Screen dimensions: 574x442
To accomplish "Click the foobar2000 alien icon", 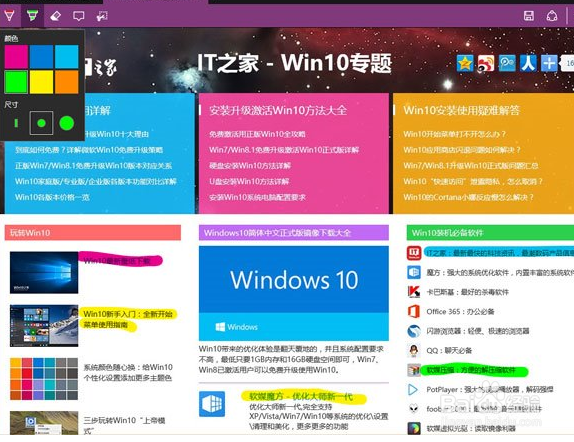I will click(414, 409).
